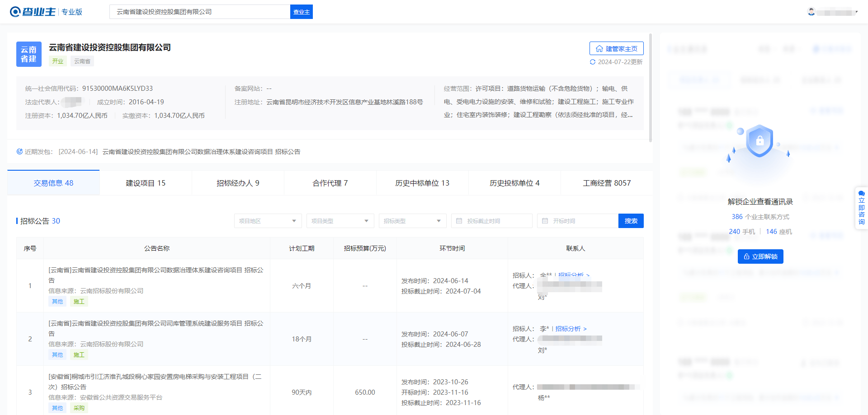868x415 pixels.
Task: Click the shield lock illustration
Action: pyautogui.click(x=759, y=141)
